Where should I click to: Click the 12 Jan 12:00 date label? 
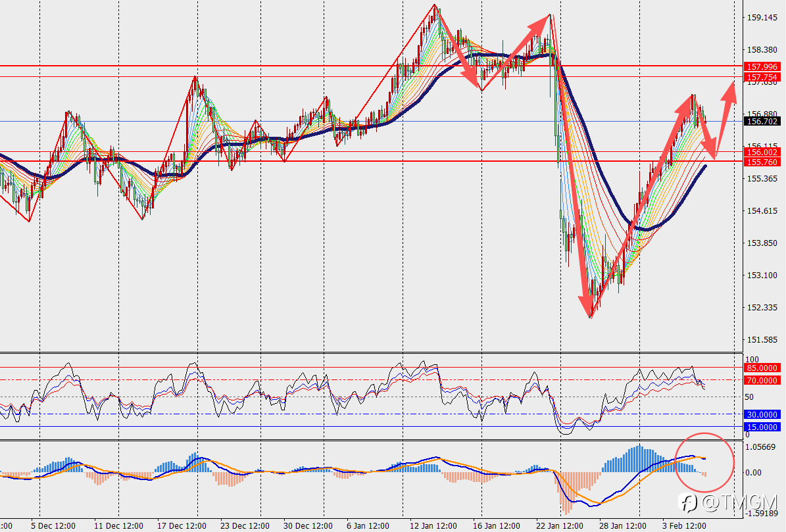433,525
